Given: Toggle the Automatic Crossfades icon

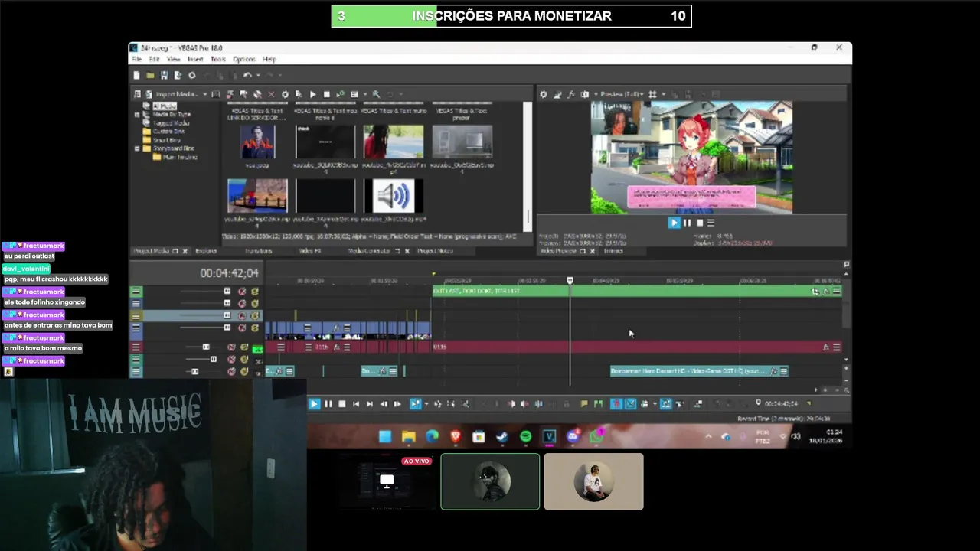Looking at the screenshot, I should 630,403.
